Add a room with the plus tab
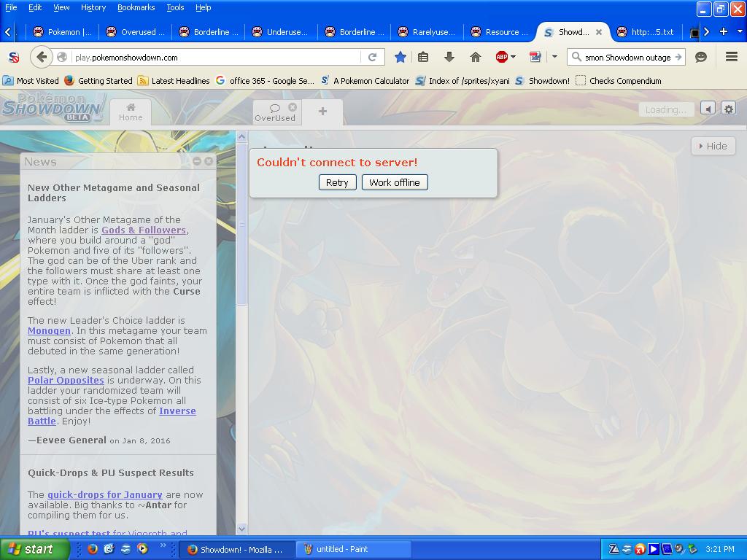 coord(322,112)
